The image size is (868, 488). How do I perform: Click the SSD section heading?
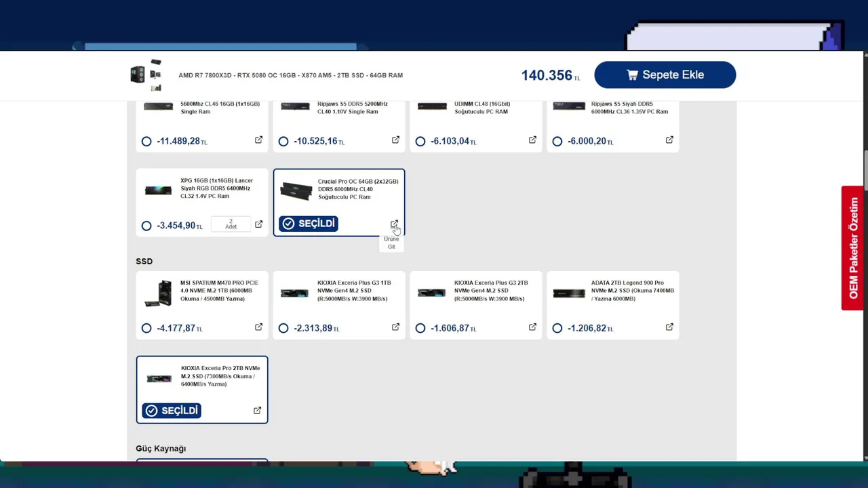click(x=144, y=261)
